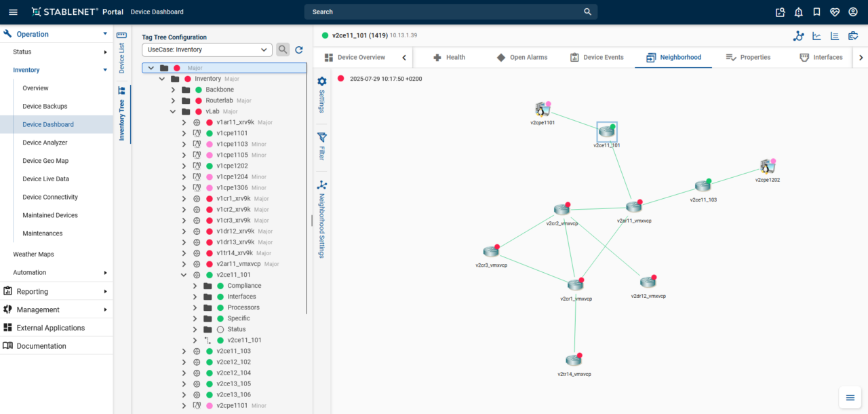Select the v2tr14_vmxvcp node in map
Viewport: 868px width, 414px height.
574,360
